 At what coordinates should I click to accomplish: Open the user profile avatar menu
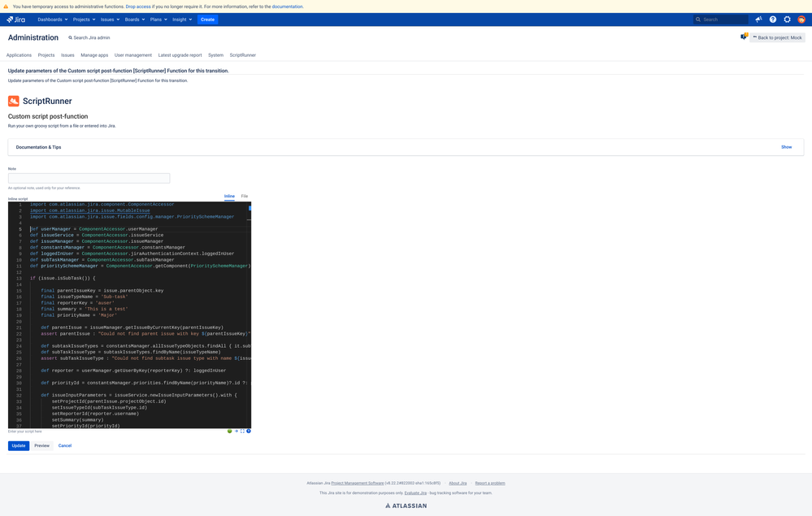(801, 20)
